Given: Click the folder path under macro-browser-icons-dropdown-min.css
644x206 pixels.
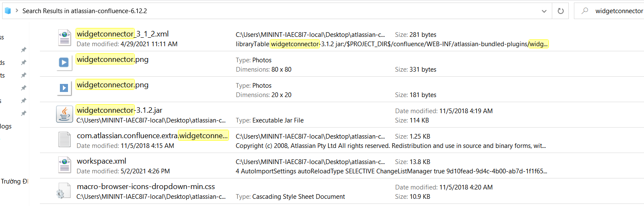Looking at the screenshot, I should [x=151, y=197].
